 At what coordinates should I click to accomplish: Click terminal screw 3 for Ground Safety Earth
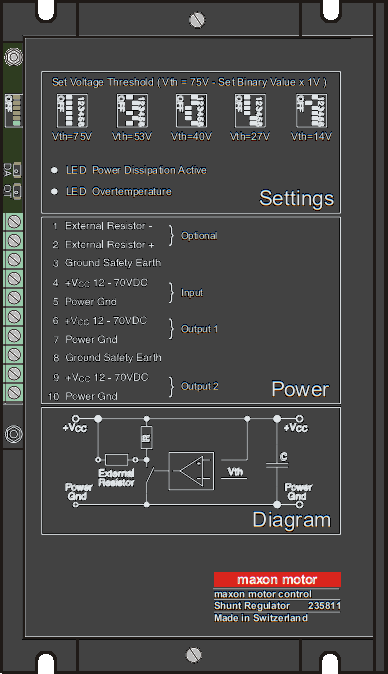tap(14, 260)
